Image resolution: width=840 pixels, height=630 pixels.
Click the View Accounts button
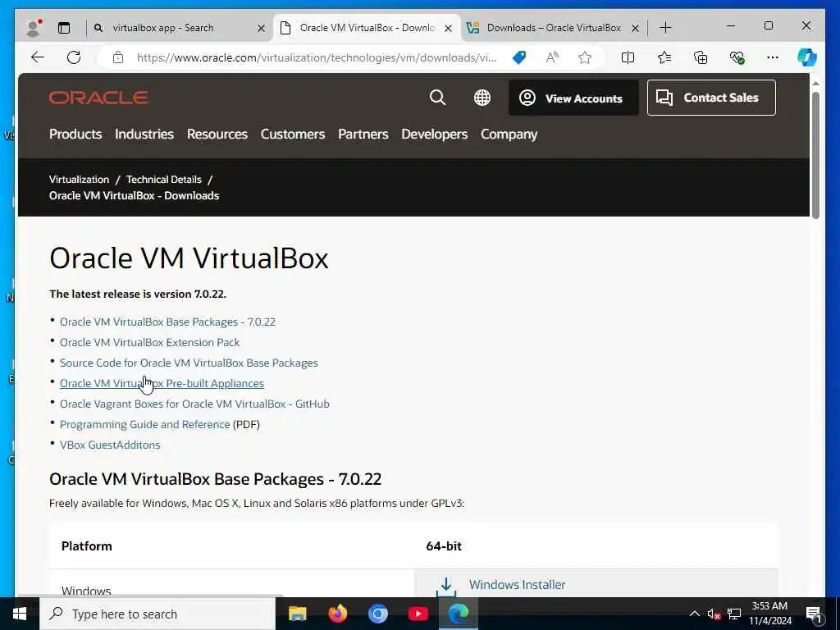tap(573, 98)
